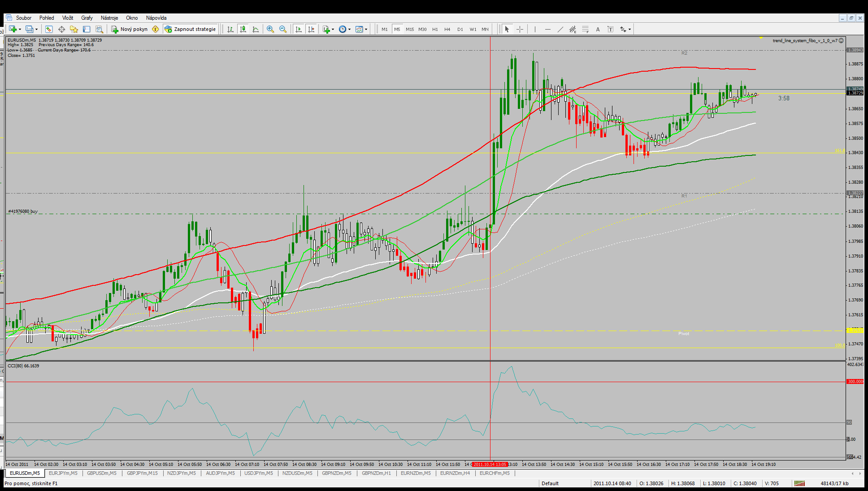The width and height of the screenshot is (868, 491).
Task: Open a new chart with the toolbar icon
Action: click(13, 29)
